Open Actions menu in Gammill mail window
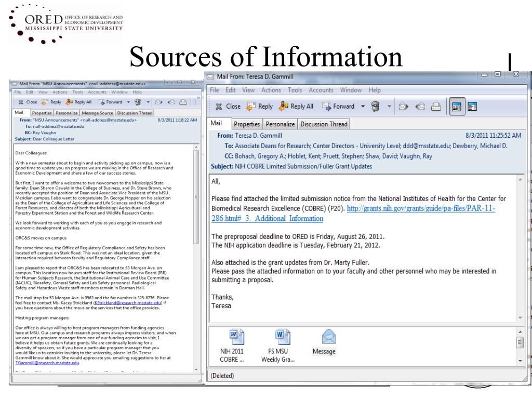This screenshot has width=532, height=399. pyautogui.click(x=271, y=90)
